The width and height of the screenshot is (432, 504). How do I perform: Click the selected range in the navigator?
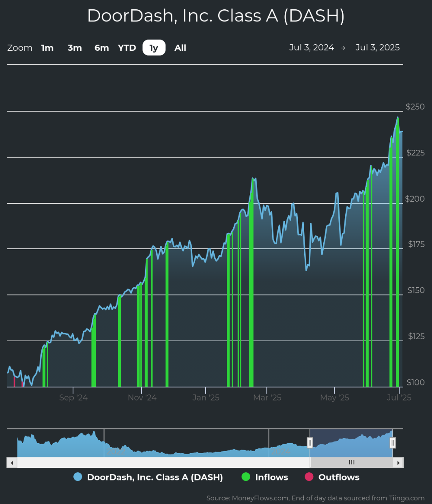[x=351, y=443]
